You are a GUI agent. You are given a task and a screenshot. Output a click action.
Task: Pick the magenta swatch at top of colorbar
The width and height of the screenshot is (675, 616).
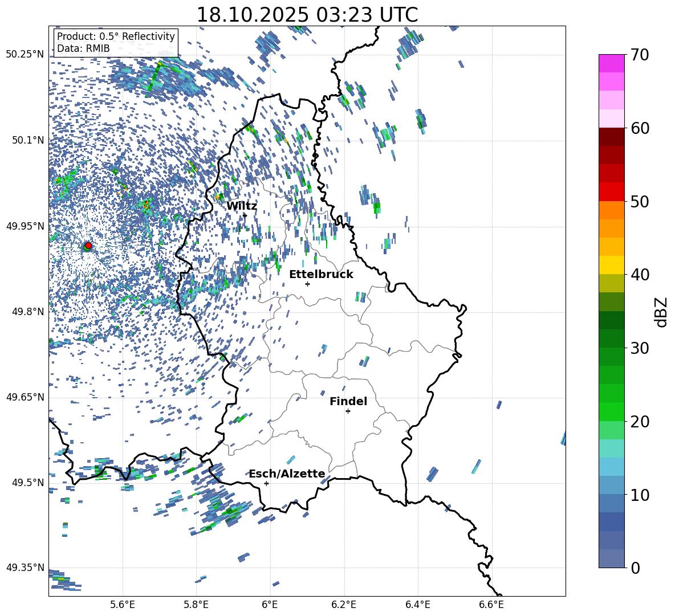pos(612,63)
